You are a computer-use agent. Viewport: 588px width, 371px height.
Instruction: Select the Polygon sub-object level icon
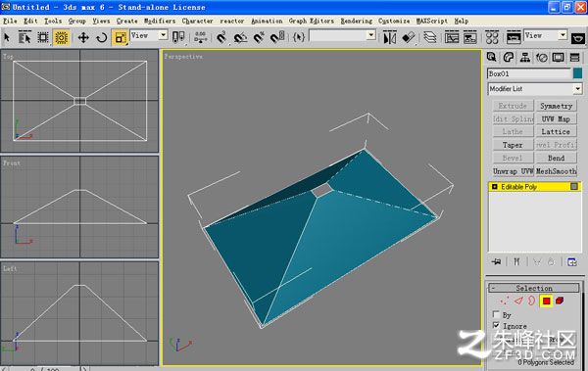[546, 301]
